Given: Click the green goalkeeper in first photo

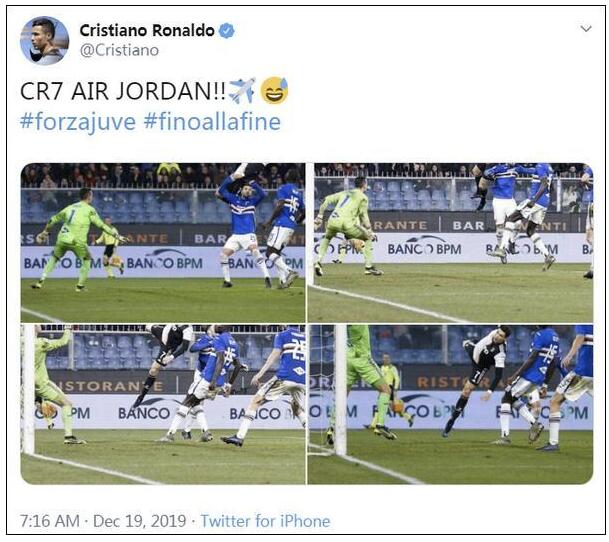Looking at the screenshot, I should (76, 239).
